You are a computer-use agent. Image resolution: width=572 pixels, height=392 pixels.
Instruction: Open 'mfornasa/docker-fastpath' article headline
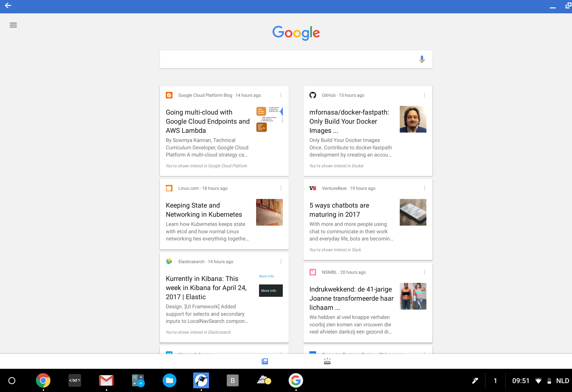point(349,121)
